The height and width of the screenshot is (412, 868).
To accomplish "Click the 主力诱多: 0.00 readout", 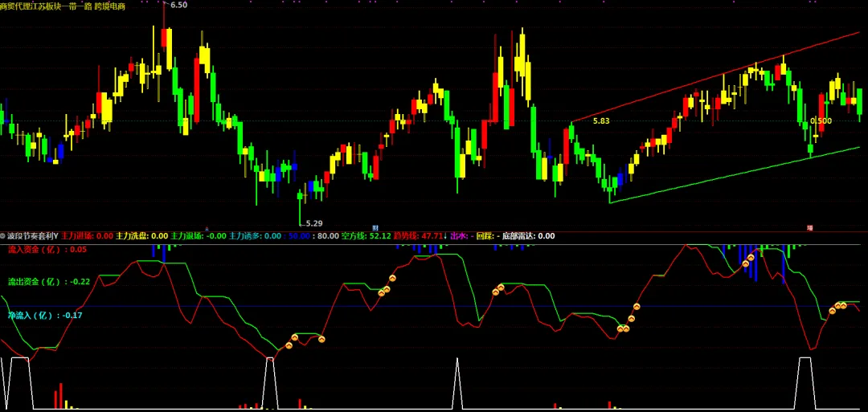I will pos(256,236).
